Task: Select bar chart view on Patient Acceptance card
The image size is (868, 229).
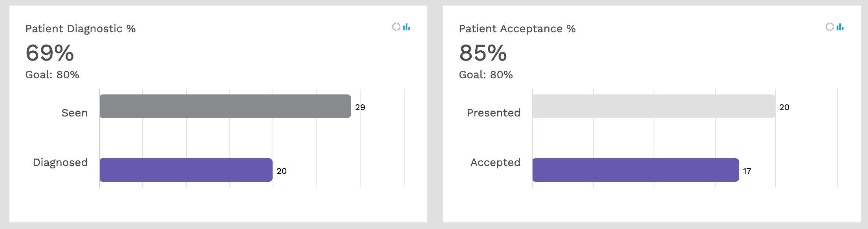Action: click(x=840, y=27)
